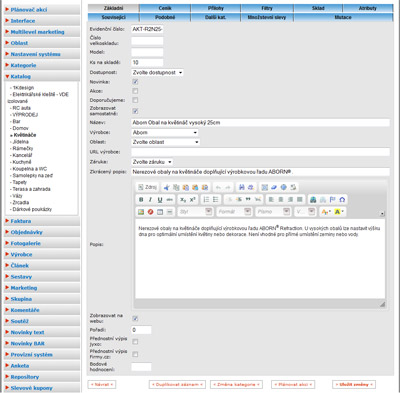Click the Uložit změny button
The image size is (400, 393).
354,384
